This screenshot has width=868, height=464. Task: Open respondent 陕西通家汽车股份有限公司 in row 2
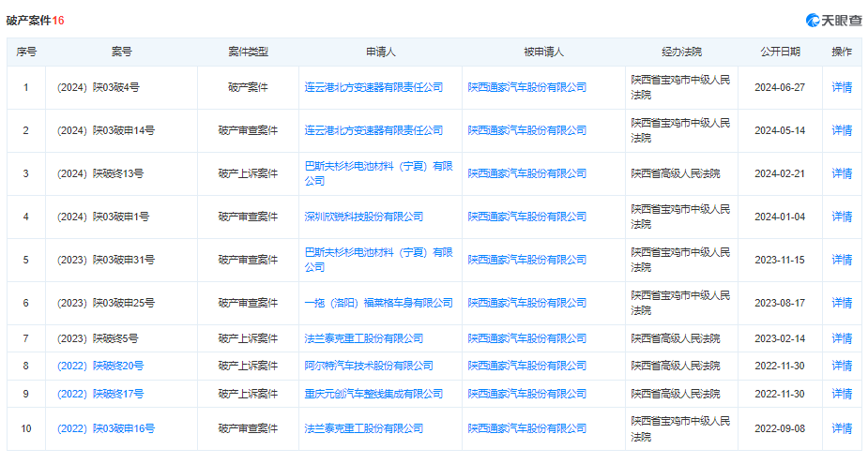527,130
